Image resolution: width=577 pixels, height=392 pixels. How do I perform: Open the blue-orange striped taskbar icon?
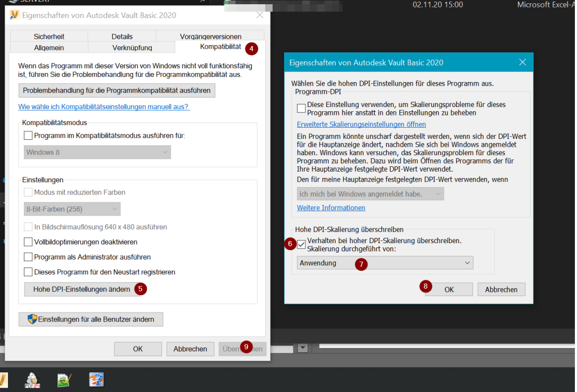tap(97, 379)
